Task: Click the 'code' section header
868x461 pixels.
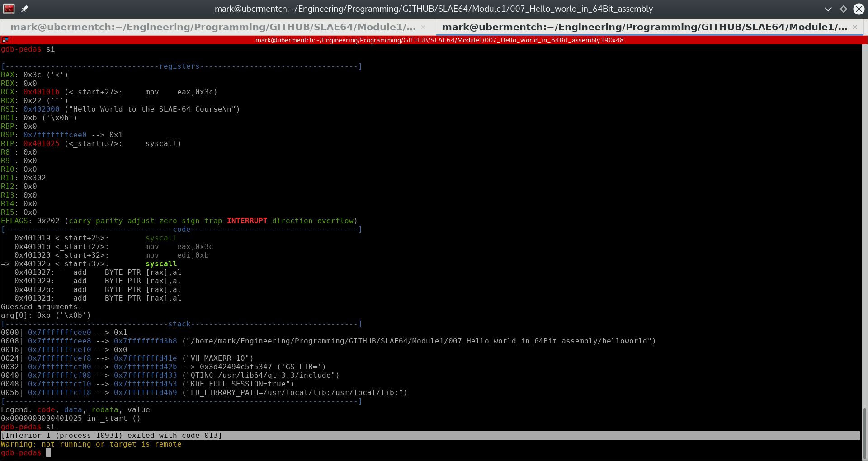Action: (181, 230)
